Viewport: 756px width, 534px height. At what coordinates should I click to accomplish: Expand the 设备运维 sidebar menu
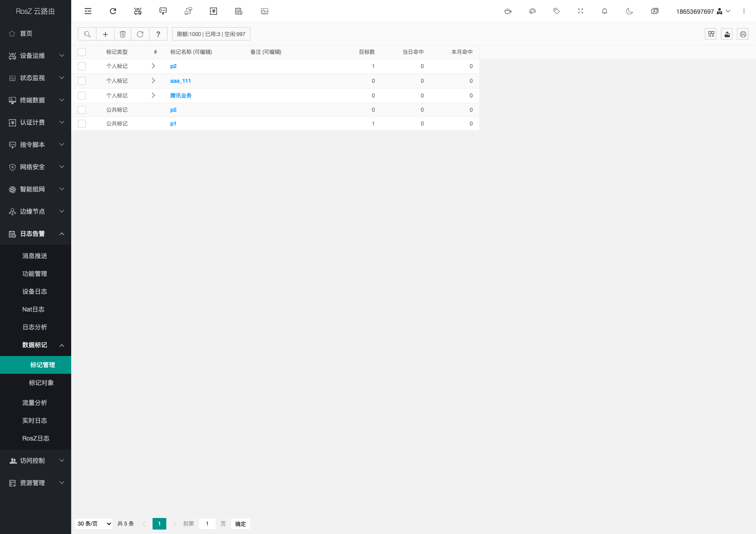36,56
